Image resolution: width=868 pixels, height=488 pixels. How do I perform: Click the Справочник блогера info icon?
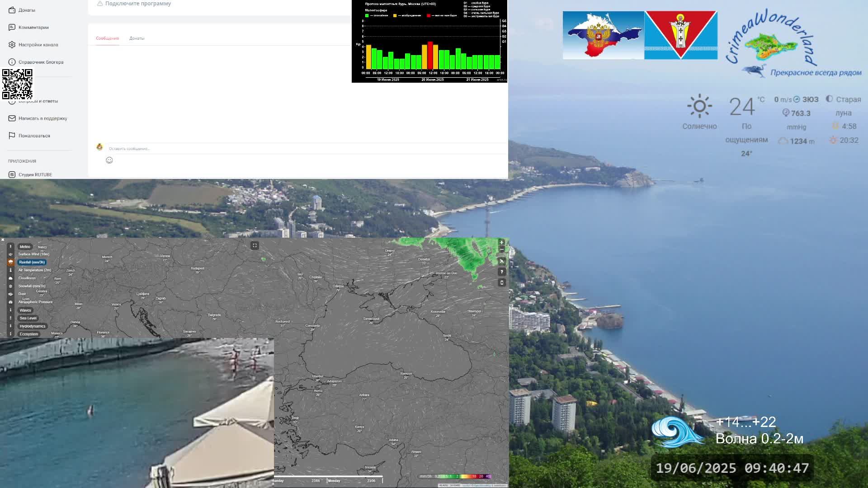click(12, 62)
